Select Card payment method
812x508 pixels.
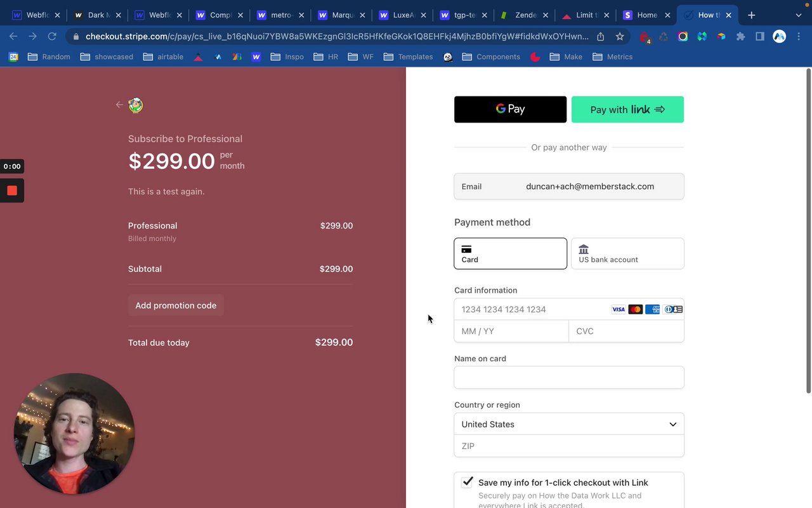coord(510,253)
